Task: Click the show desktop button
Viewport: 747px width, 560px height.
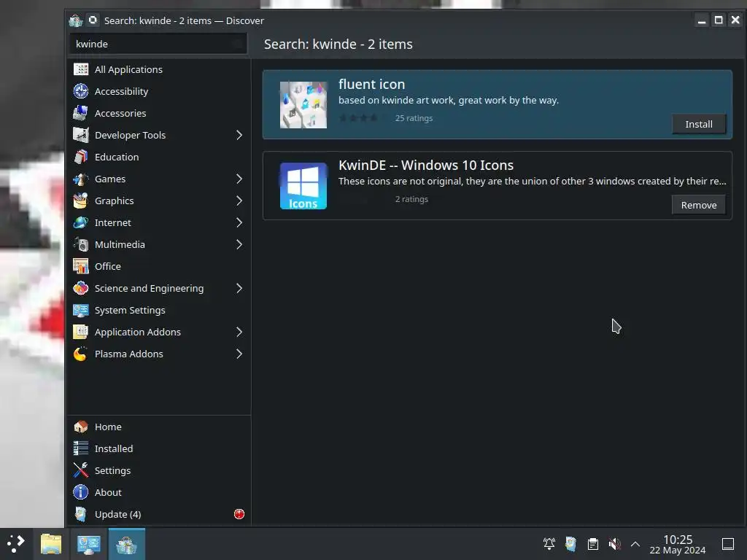Action: (x=728, y=544)
